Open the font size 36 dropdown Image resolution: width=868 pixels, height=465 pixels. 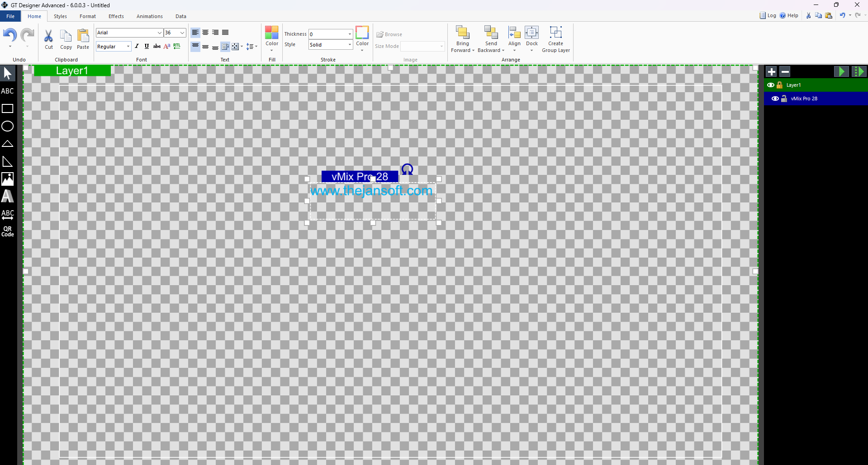tap(182, 33)
